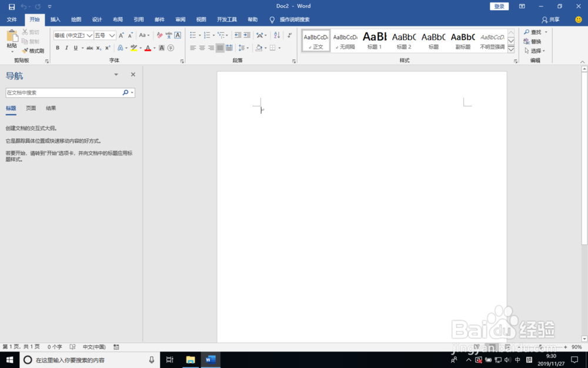Close the navigation pane

[x=133, y=74]
